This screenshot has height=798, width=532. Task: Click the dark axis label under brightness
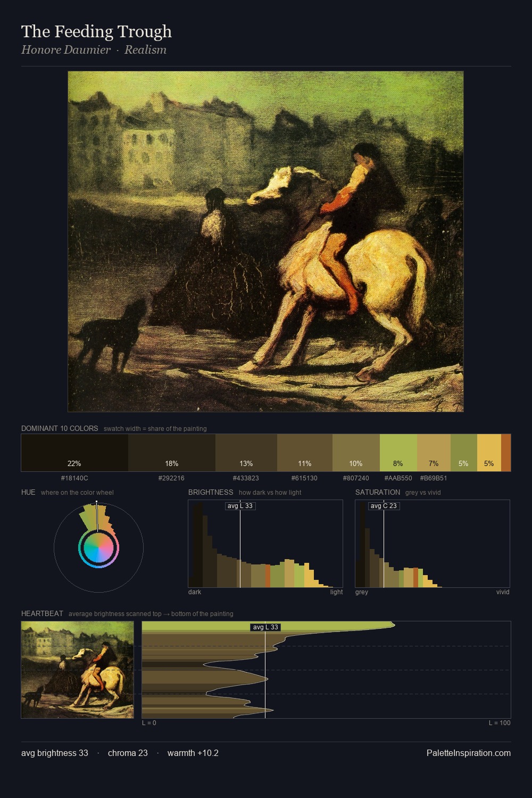195,592
